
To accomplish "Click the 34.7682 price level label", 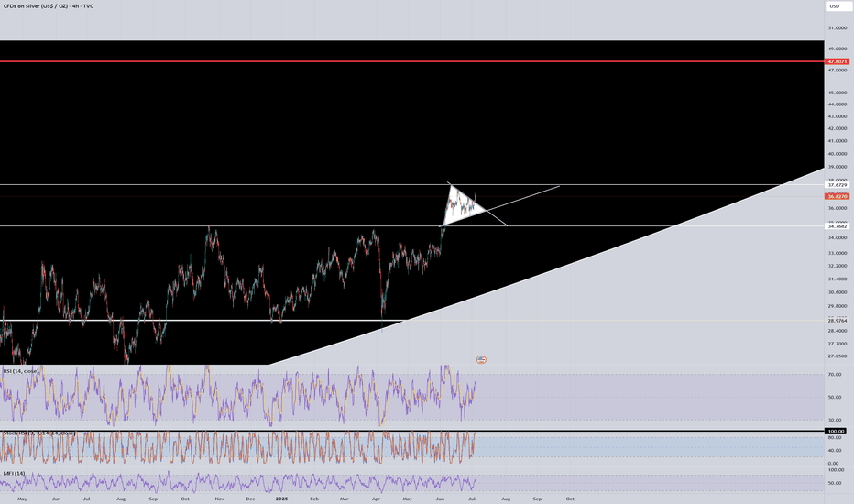I will click(x=838, y=226).
